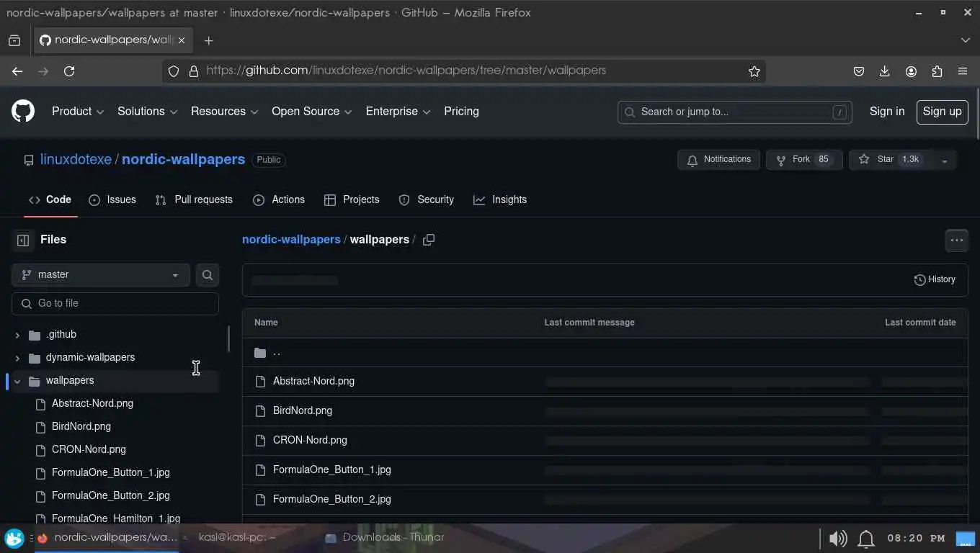This screenshot has height=553, width=980.
Task: Expand the Enterprise menu
Action: tap(398, 112)
